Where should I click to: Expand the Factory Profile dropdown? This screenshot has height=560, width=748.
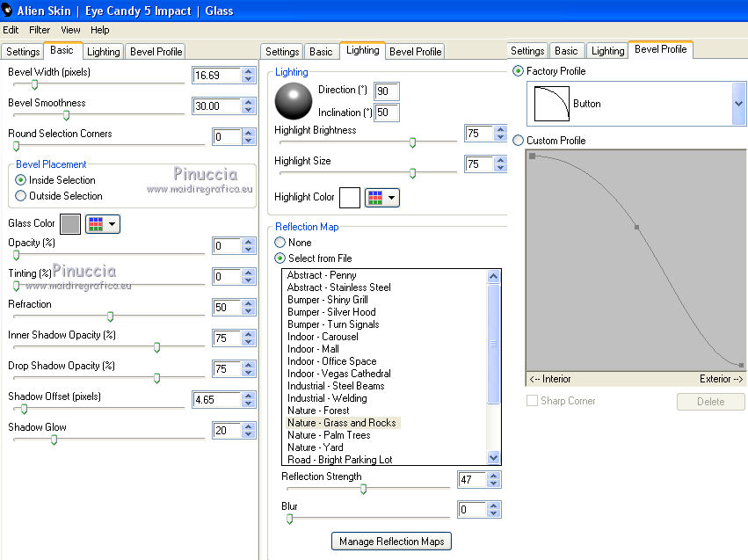click(737, 104)
